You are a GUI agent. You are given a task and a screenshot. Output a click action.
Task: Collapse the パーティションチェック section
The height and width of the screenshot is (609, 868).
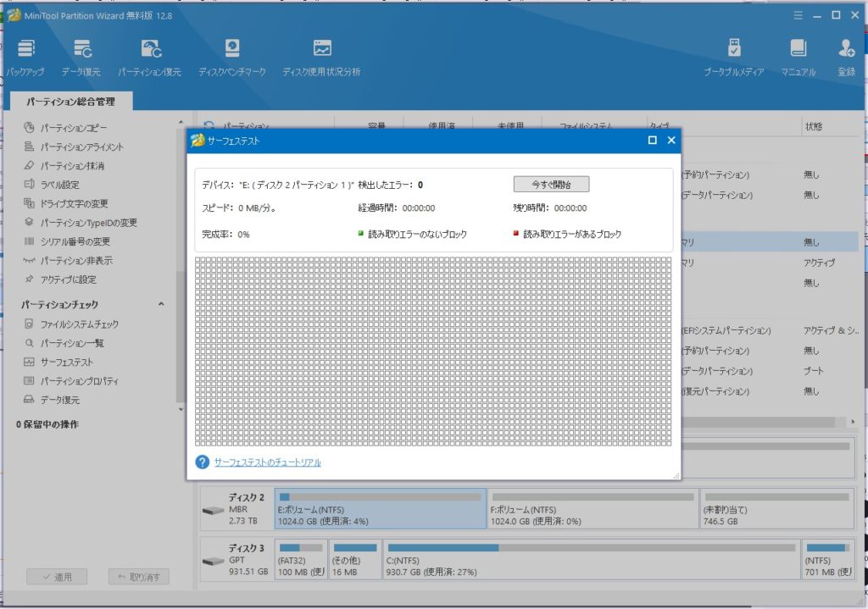pos(160,305)
